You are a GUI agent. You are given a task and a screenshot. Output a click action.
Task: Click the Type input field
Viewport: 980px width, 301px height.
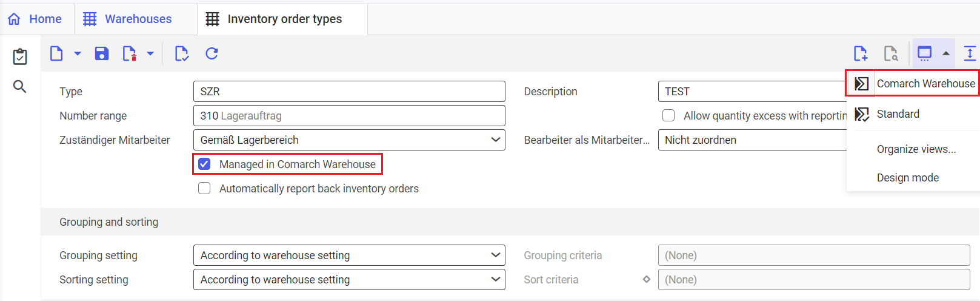point(349,91)
